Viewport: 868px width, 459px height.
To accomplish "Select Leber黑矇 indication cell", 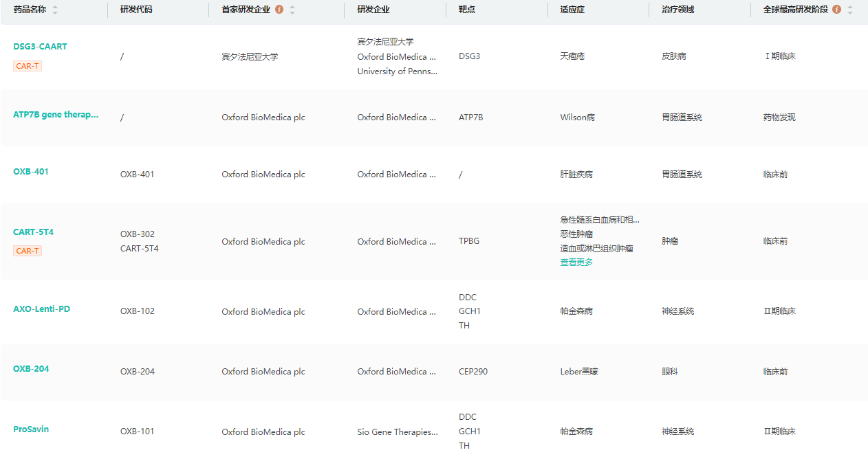I will pos(579,372).
